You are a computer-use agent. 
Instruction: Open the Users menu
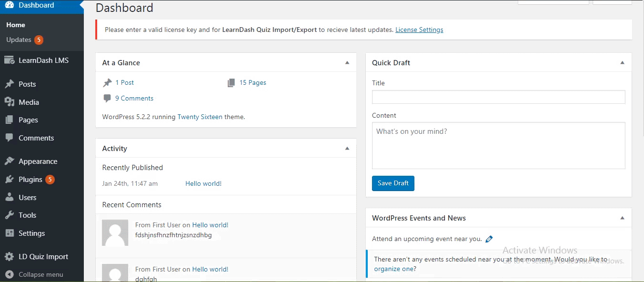(42, 197)
